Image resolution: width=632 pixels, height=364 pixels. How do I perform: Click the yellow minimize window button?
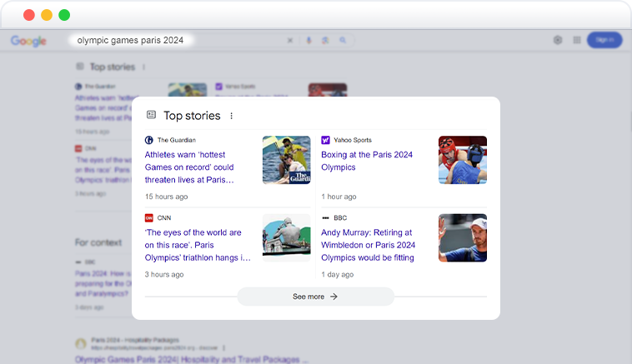tap(47, 15)
